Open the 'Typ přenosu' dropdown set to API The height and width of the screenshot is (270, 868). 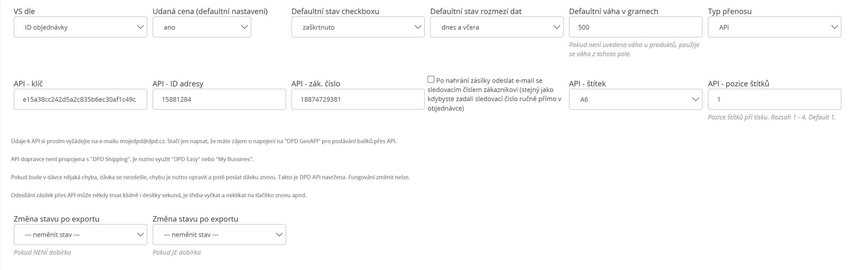[x=774, y=27]
